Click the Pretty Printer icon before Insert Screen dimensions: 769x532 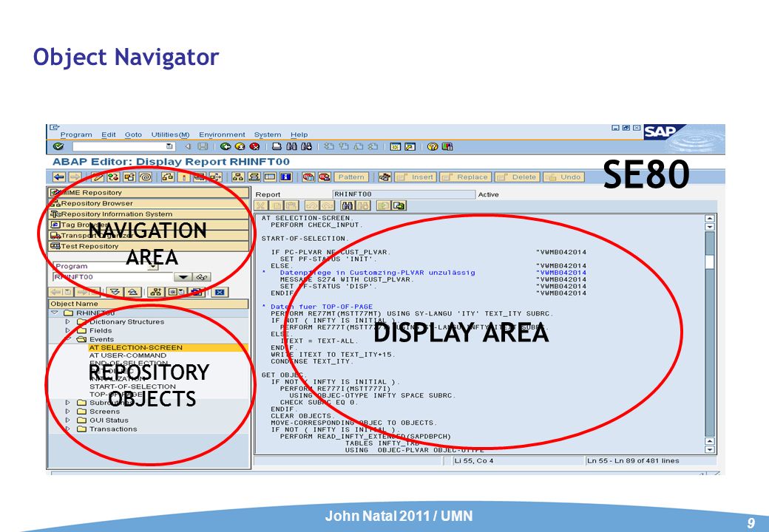click(385, 177)
